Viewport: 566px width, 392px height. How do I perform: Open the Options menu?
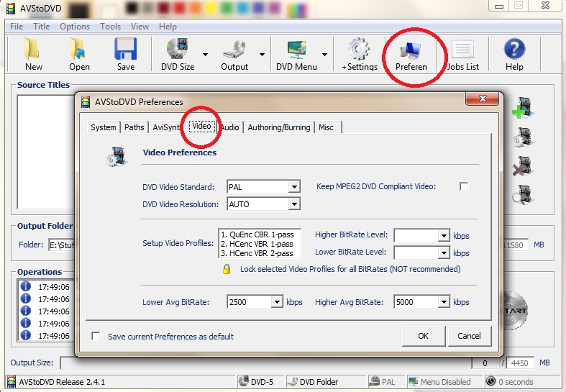pyautogui.click(x=75, y=27)
